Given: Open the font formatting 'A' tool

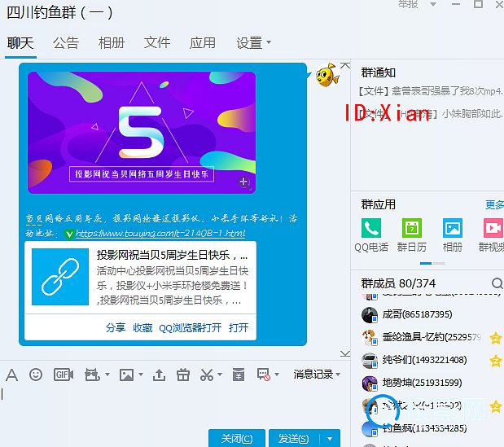Looking at the screenshot, I should coord(12,375).
